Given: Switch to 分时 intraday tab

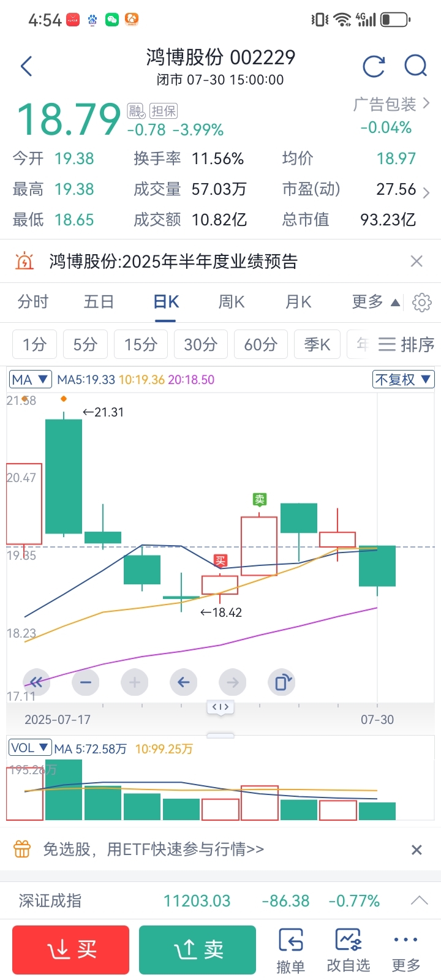Looking at the screenshot, I should tap(33, 302).
